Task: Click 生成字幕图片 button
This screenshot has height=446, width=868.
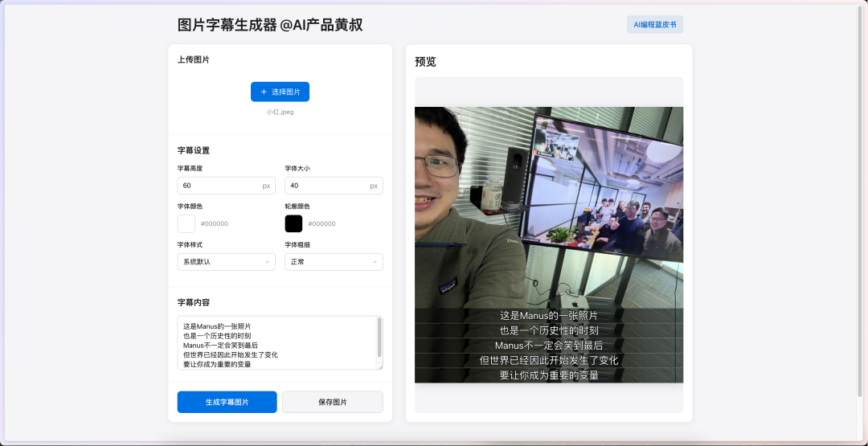Action: [227, 403]
